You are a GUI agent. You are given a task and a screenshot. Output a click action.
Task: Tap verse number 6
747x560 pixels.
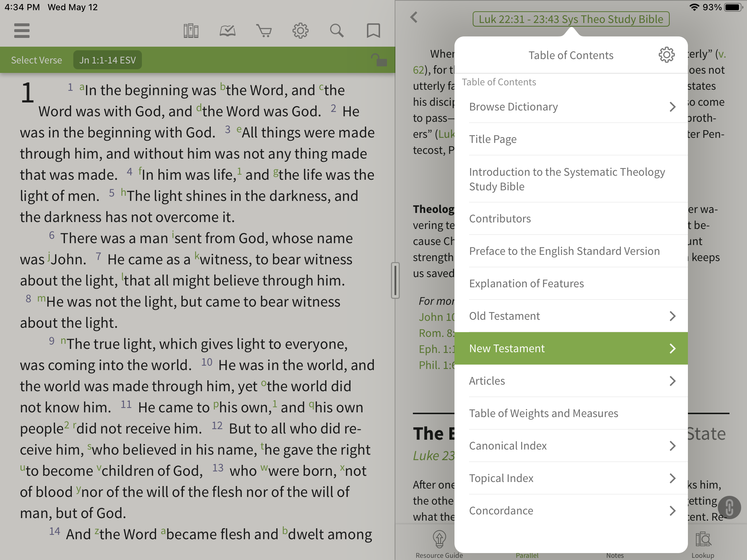(x=52, y=235)
